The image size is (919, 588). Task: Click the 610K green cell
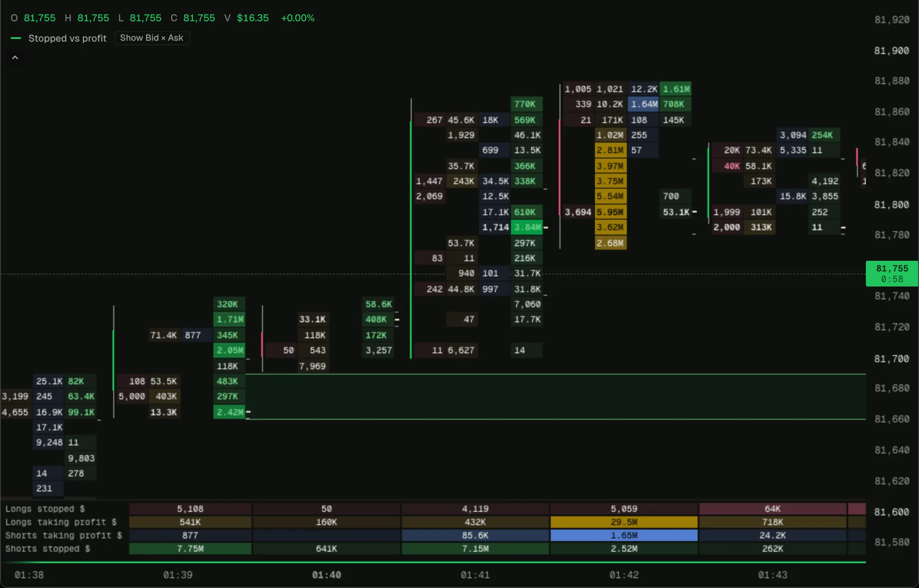click(527, 212)
